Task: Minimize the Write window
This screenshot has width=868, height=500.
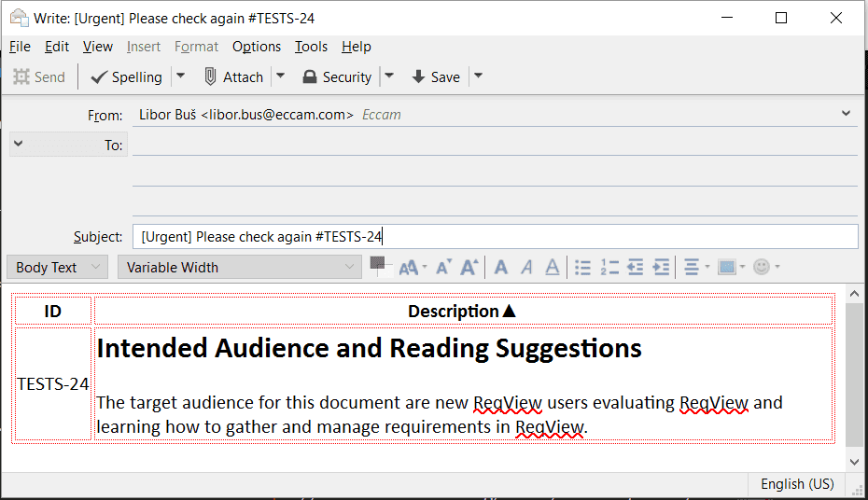Action: point(727,19)
